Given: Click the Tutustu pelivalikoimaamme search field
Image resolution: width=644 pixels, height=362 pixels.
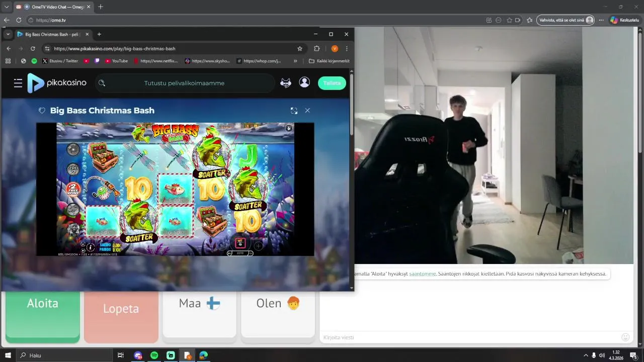Looking at the screenshot, I should 185,83.
